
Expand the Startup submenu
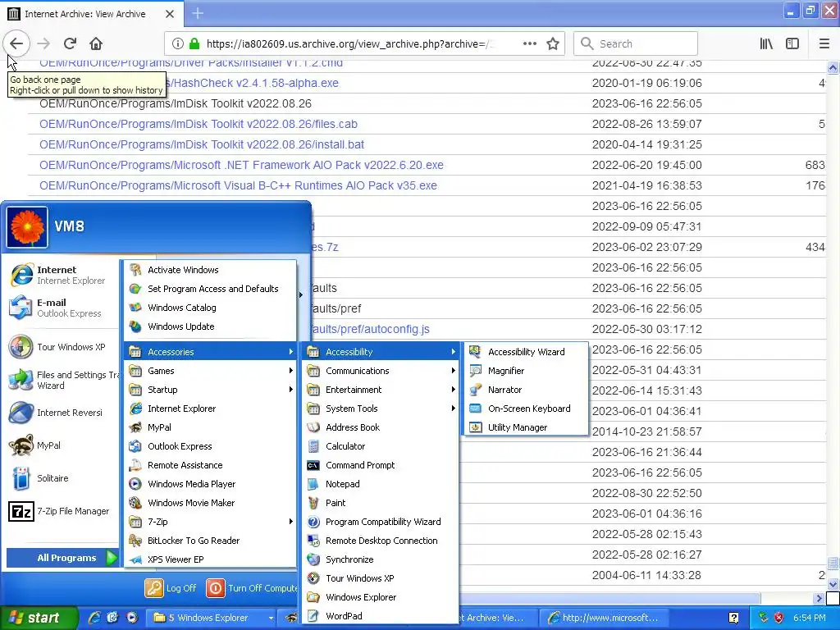[x=210, y=390]
